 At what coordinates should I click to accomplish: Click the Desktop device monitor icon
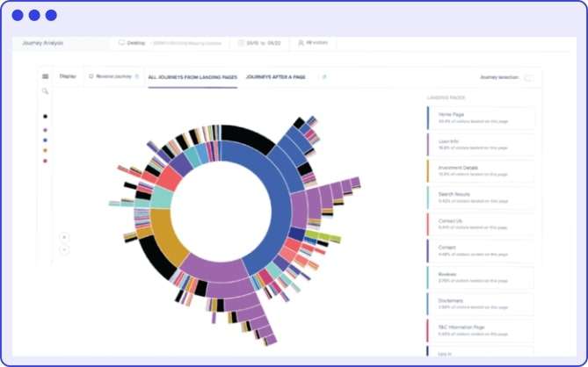121,42
